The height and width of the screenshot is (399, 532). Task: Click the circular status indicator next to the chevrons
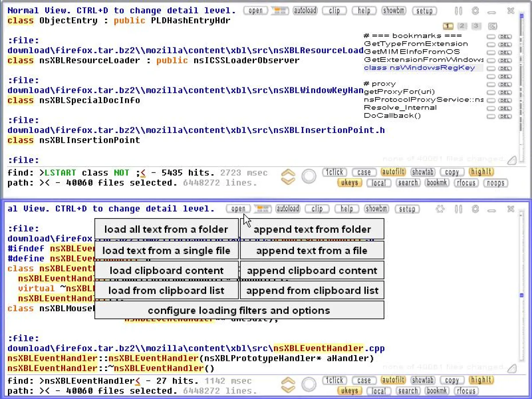[309, 176]
